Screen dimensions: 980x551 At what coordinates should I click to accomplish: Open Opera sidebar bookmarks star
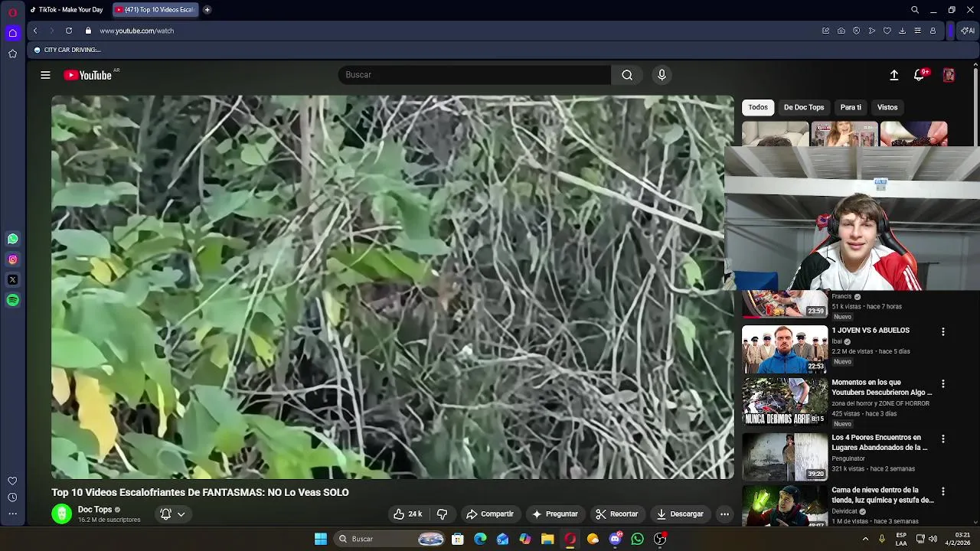(x=12, y=54)
